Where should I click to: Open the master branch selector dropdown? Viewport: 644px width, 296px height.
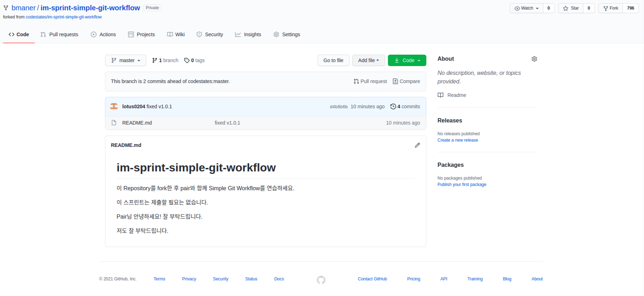tap(126, 60)
